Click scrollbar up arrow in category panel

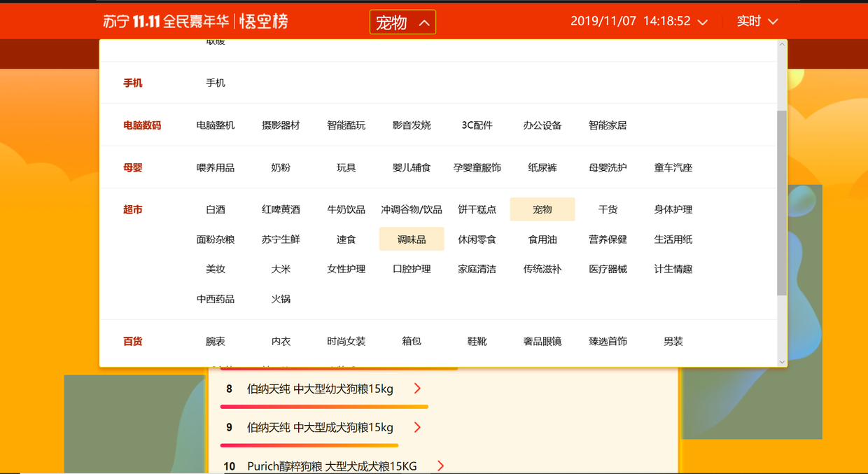point(782,45)
